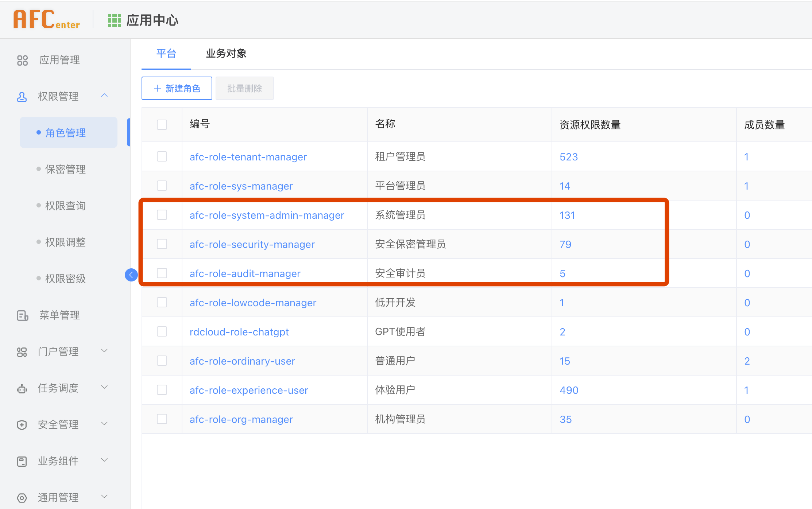Image resolution: width=812 pixels, height=509 pixels.
Task: Switch to the 业务对象 tab
Action: click(x=226, y=54)
